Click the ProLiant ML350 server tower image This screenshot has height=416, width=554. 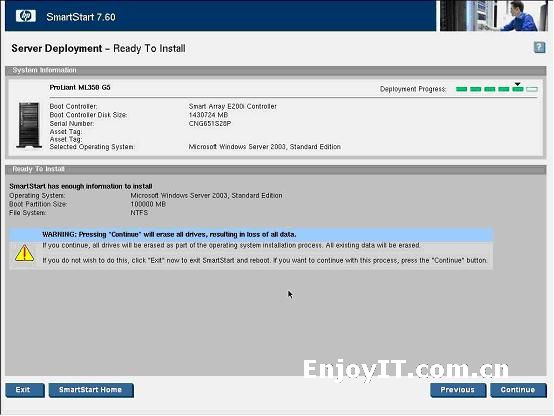tap(29, 125)
